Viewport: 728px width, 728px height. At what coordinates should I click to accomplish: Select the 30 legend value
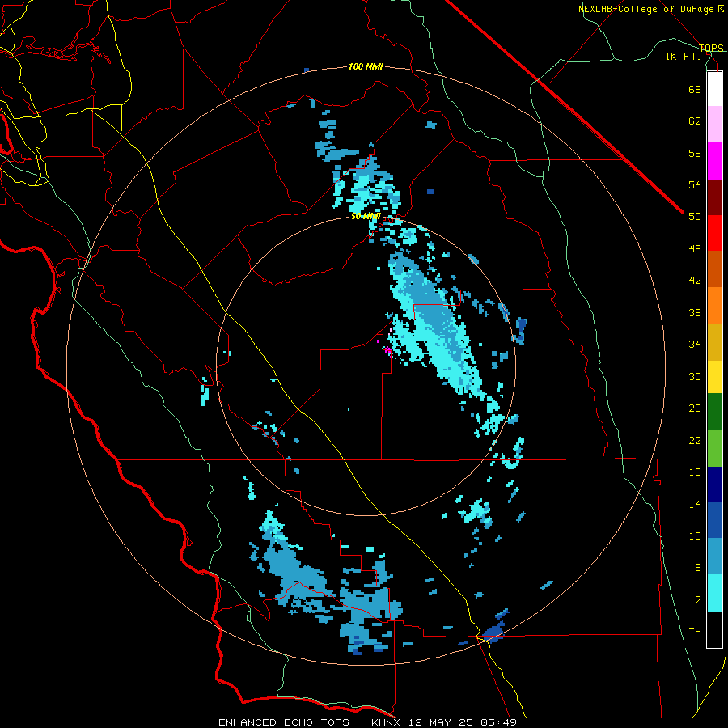[x=695, y=376]
